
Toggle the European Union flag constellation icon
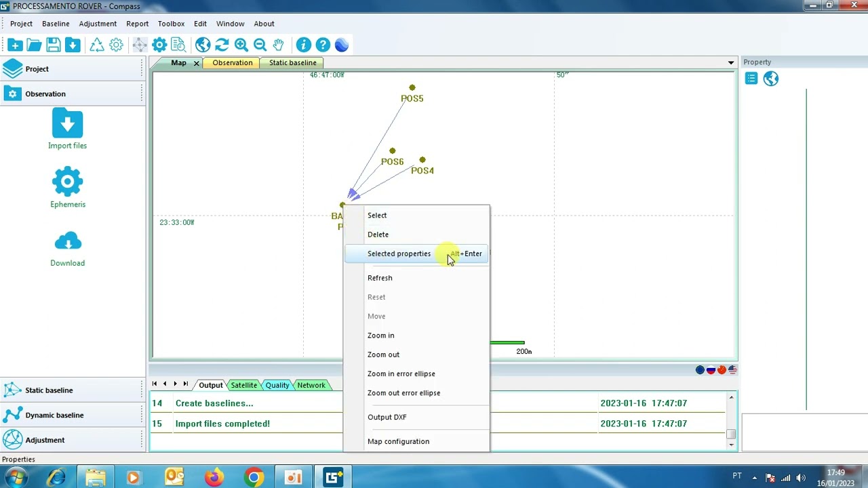click(x=700, y=369)
